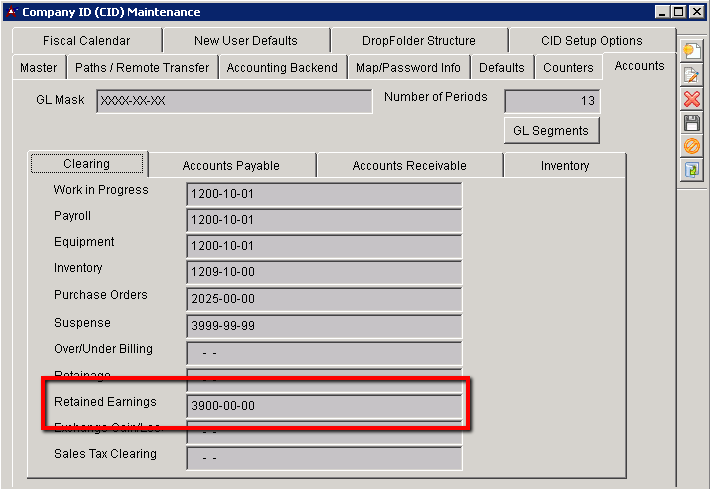Open the New User Defaults tab
The height and width of the screenshot is (489, 710).
coord(245,41)
